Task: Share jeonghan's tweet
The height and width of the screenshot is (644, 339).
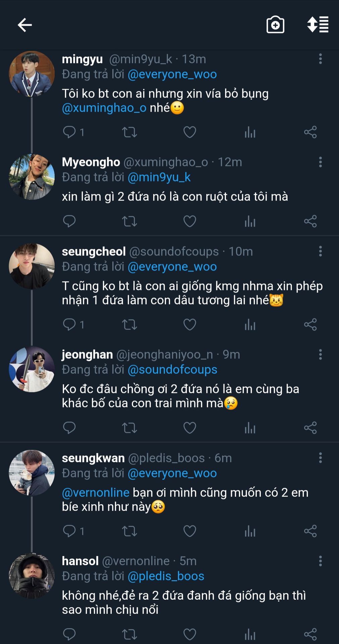Action: pos(310,428)
